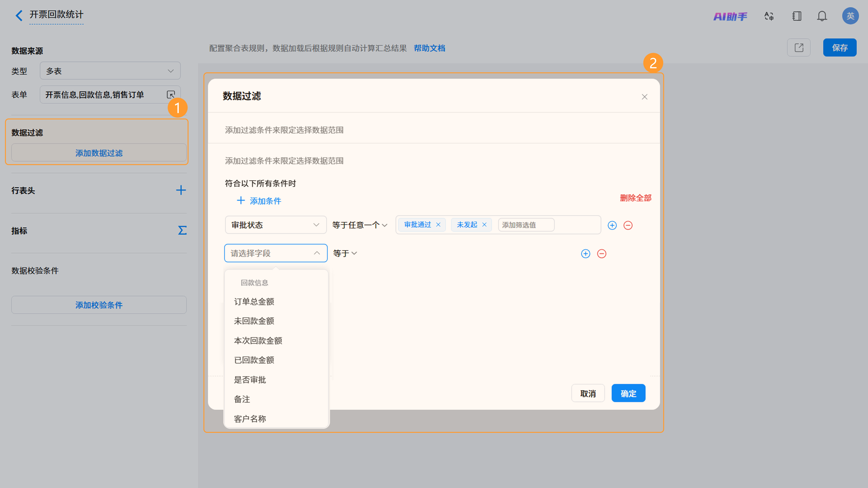Viewport: 868px width, 488px height.
Task: Click 添加校验条件 button
Action: point(99,305)
